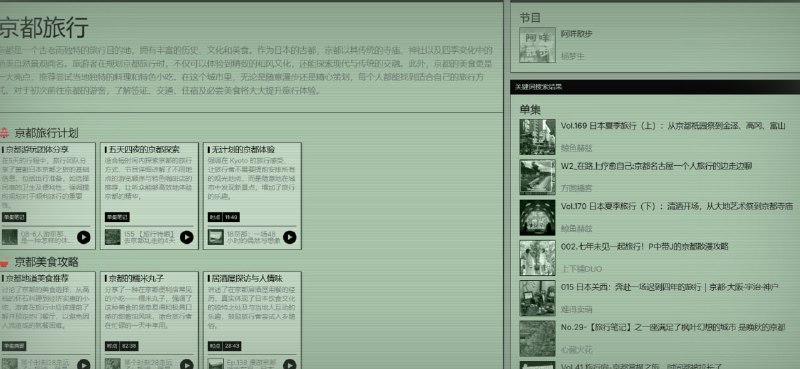Image resolution: width=800 pixels, height=369 pixels.
Task: Open No.29-【旅行笔记】 episode title
Action: click(673, 327)
